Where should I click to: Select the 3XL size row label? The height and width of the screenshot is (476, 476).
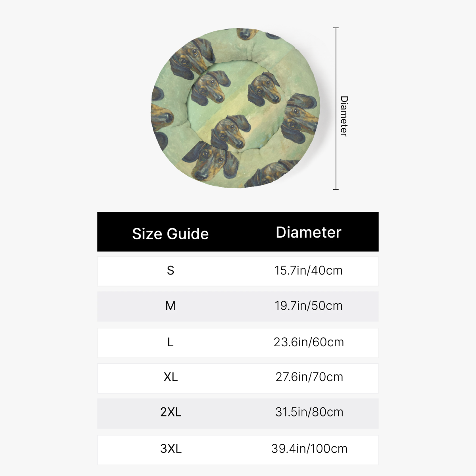tap(171, 449)
